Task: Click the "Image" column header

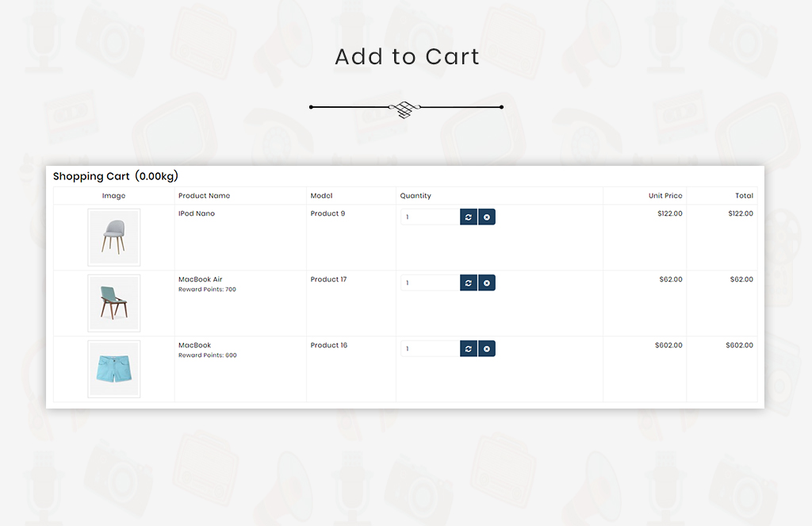Action: [x=114, y=196]
